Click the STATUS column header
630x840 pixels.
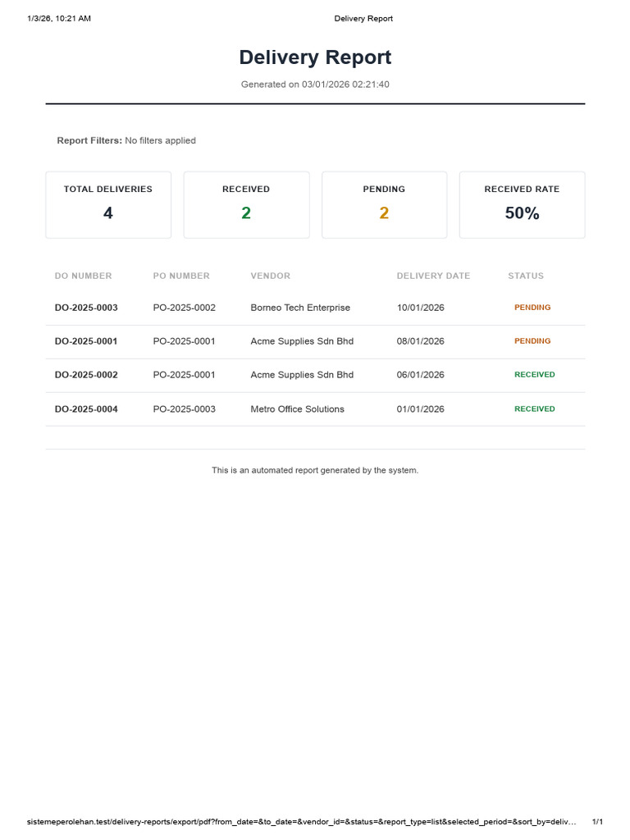(x=526, y=276)
